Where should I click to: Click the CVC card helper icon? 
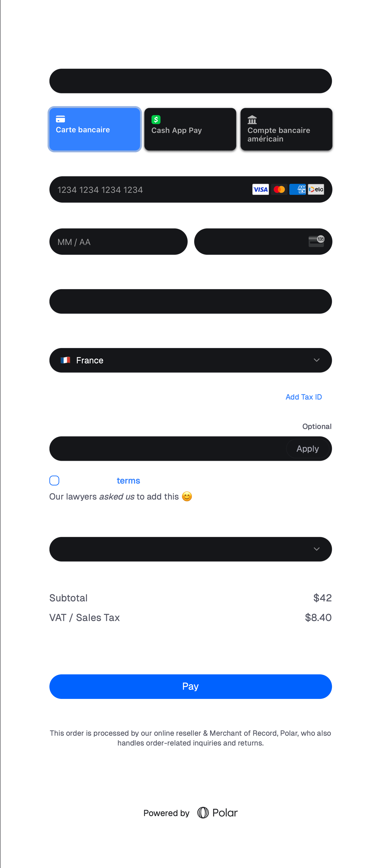click(x=316, y=241)
